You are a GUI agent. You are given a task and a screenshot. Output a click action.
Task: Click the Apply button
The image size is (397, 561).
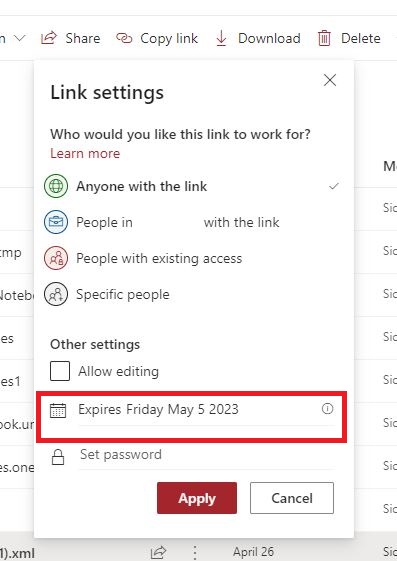(x=197, y=498)
